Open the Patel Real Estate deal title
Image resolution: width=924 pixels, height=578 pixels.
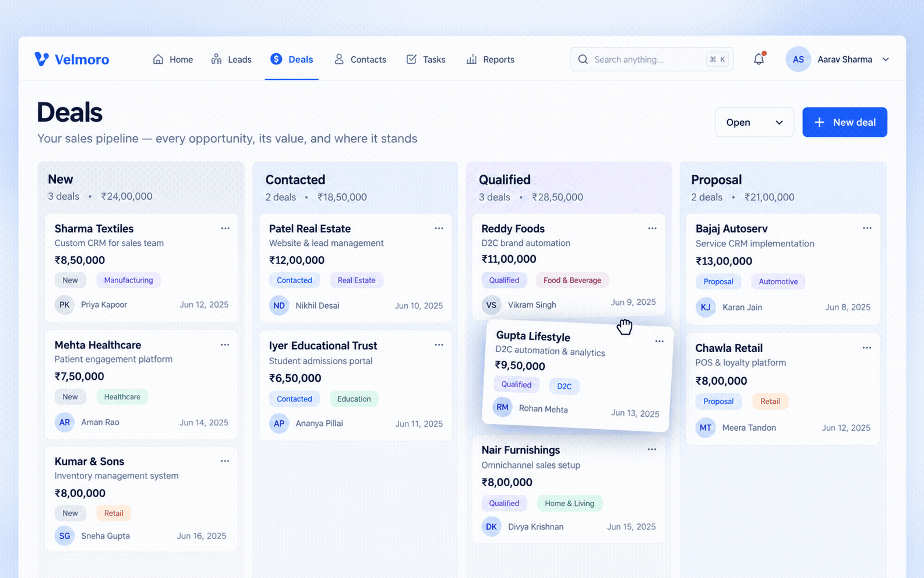pos(310,229)
